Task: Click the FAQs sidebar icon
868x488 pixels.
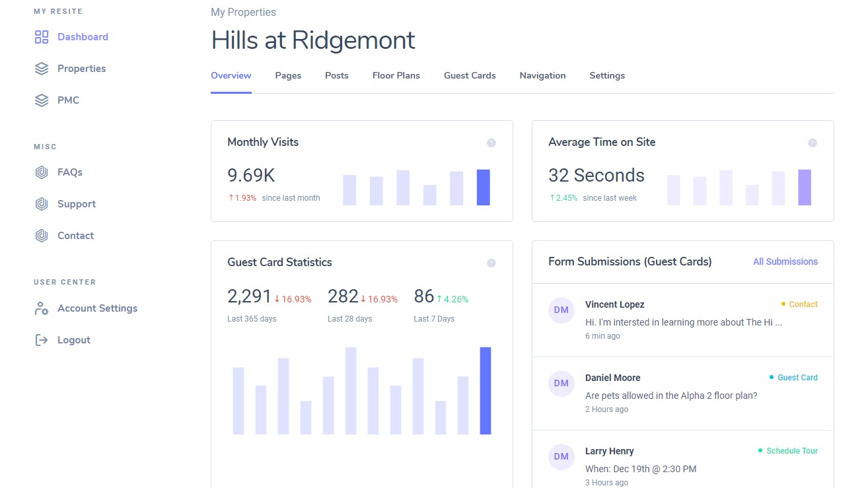Action: pos(42,172)
